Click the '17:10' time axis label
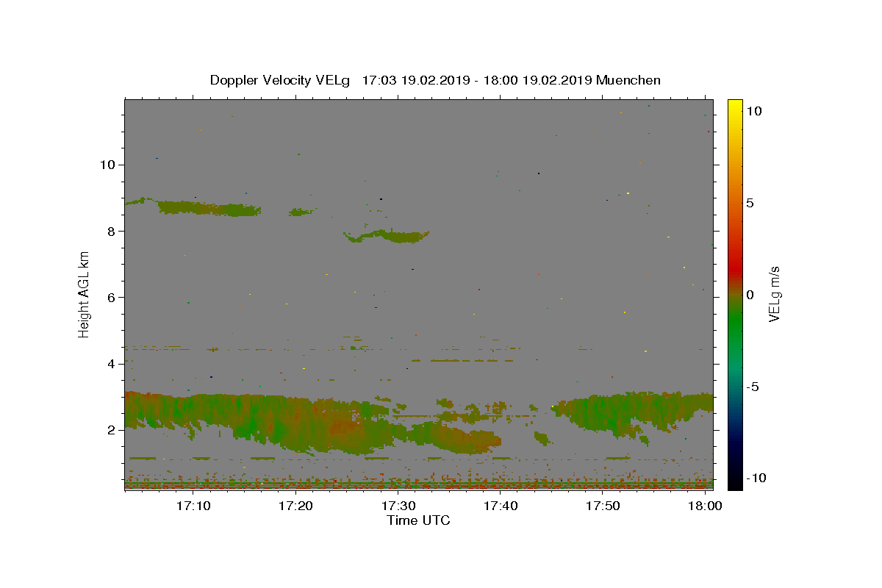Screen dimensions: 882x588 [193, 506]
